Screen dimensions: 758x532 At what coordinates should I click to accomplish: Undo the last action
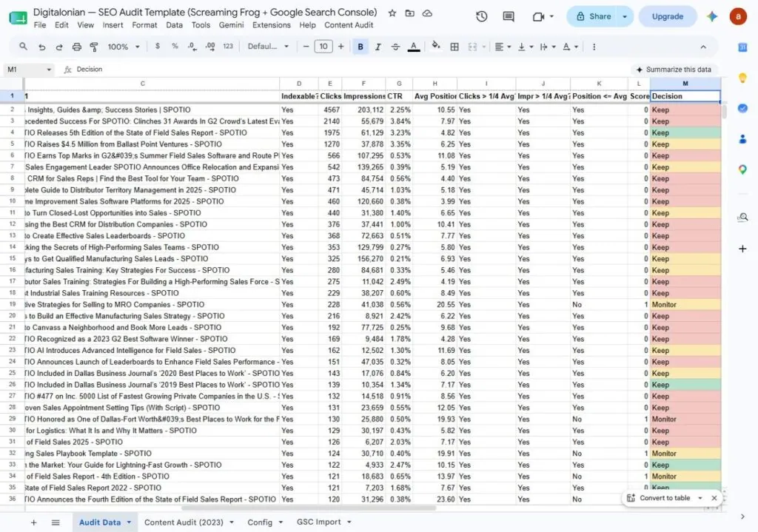point(41,47)
